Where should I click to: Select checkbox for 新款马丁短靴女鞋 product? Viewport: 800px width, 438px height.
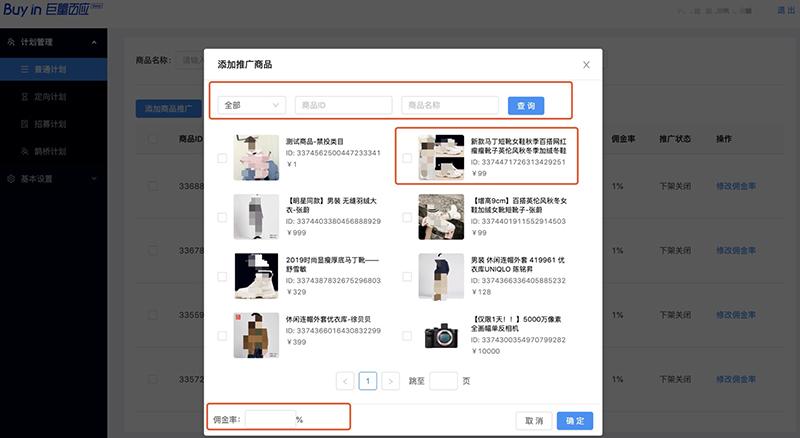tap(407, 158)
